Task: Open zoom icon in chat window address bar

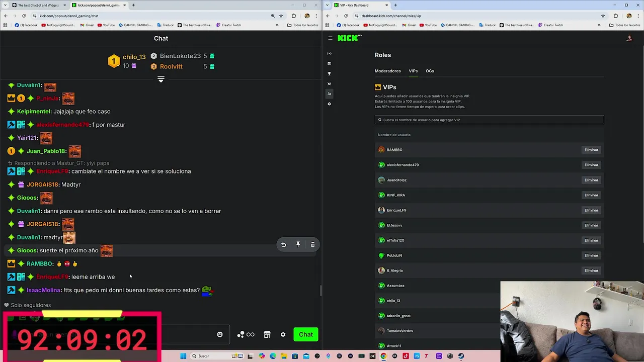Action: point(273,16)
